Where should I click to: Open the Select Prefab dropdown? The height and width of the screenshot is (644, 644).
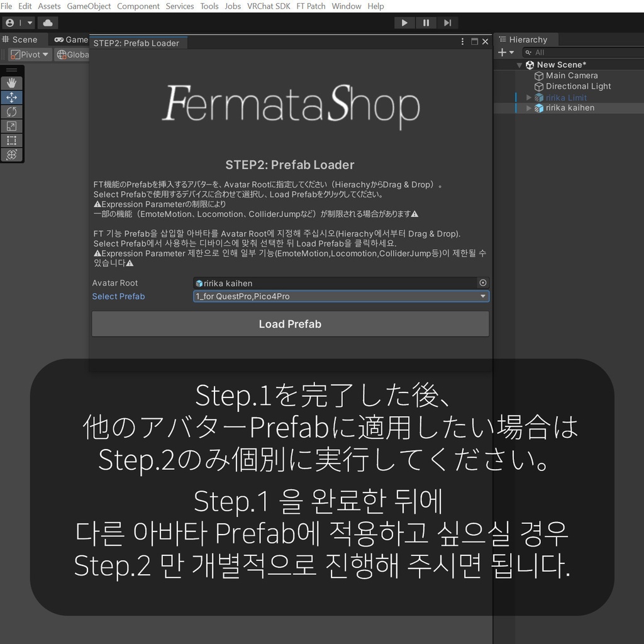coord(341,296)
